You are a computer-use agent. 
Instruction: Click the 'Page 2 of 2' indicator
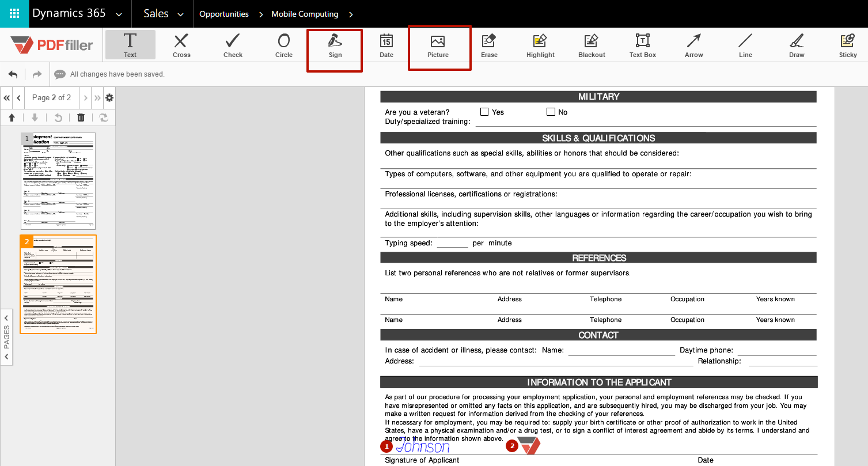pos(52,98)
